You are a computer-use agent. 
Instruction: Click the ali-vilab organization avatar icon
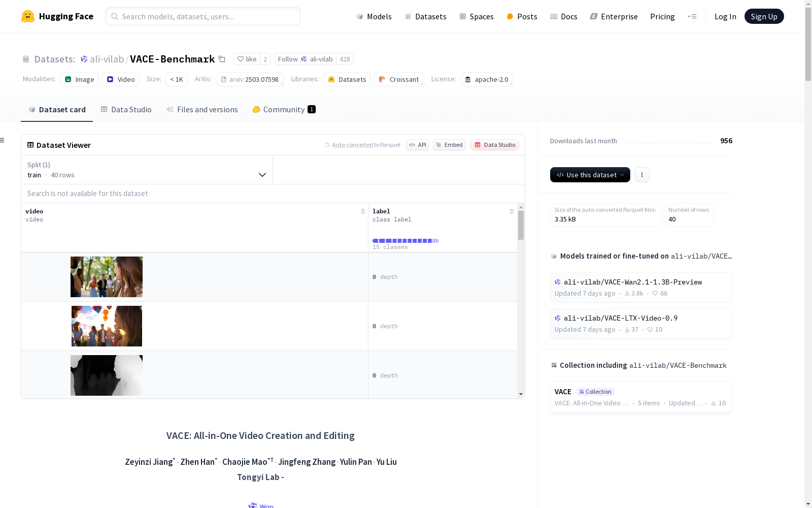tap(84, 59)
